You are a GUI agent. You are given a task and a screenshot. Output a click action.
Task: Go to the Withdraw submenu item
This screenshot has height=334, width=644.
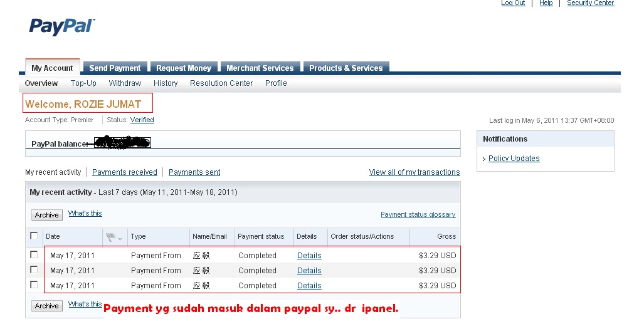125,83
